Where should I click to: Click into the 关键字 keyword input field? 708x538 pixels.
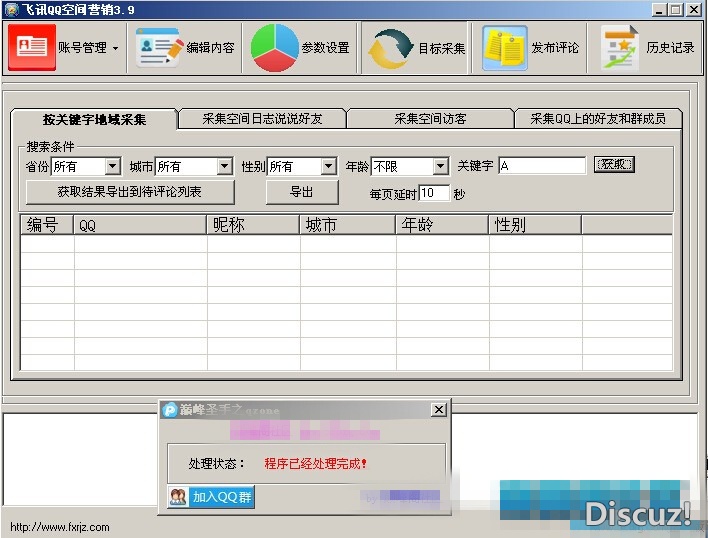click(542, 166)
